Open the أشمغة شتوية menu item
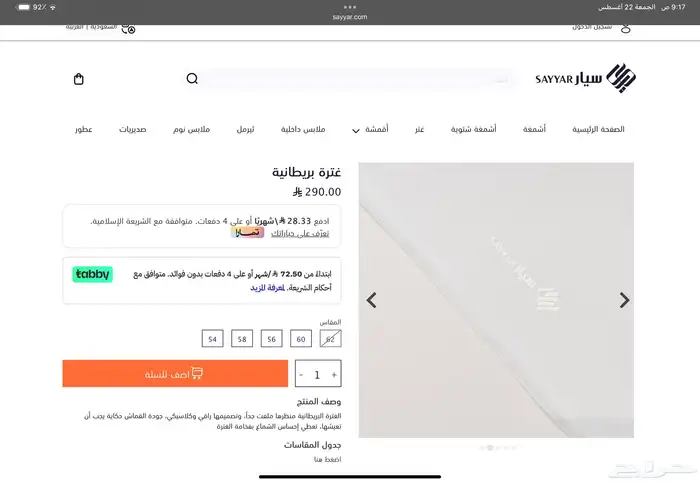The image size is (700, 483). coord(473,129)
